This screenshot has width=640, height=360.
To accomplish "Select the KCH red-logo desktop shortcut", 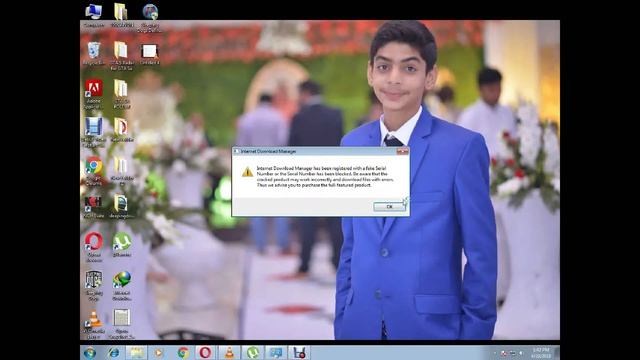I will coord(93,207).
